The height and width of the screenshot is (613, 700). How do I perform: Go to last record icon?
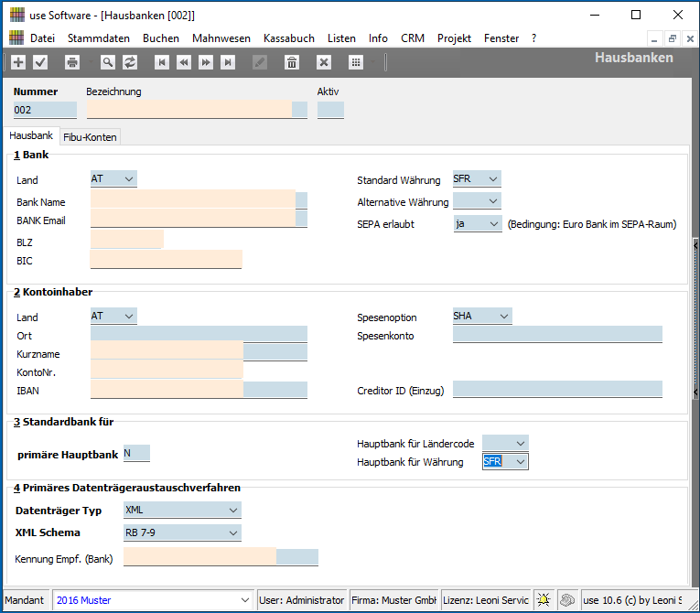click(228, 62)
